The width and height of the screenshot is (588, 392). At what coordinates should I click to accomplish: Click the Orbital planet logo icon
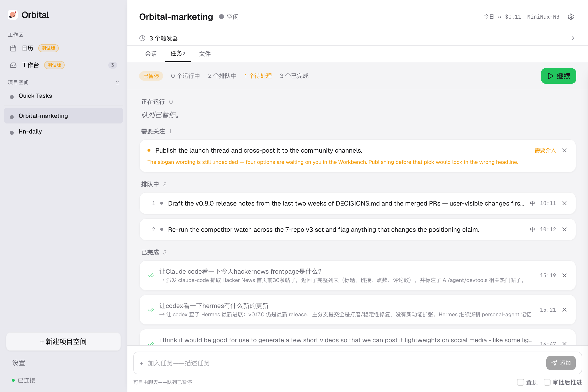coord(13,15)
